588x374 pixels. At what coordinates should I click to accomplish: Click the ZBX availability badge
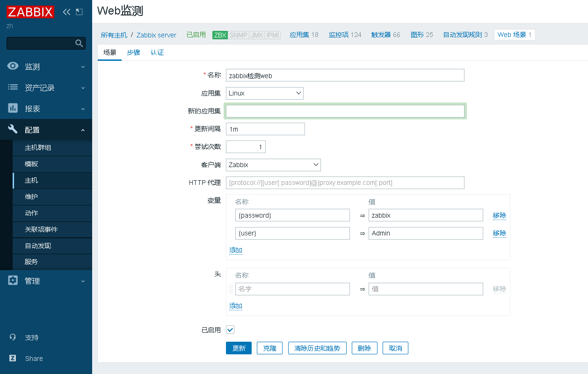220,35
